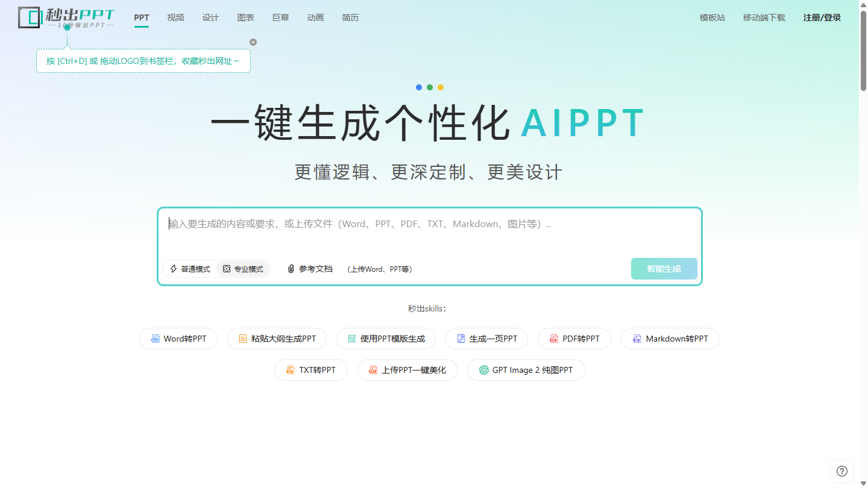The height and width of the screenshot is (488, 868).
Task: Open the 动画 navigation tab
Action: (316, 17)
